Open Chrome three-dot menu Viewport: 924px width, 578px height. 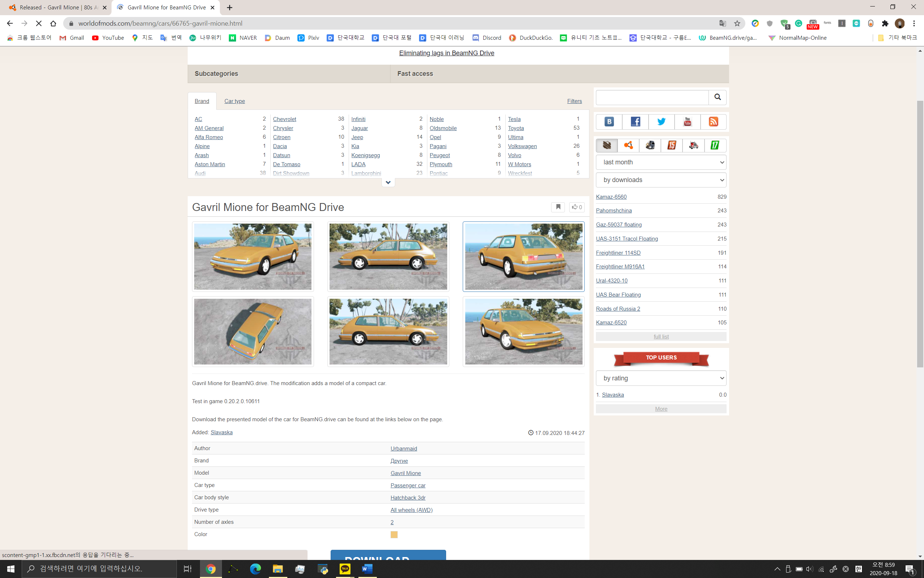coord(914,23)
